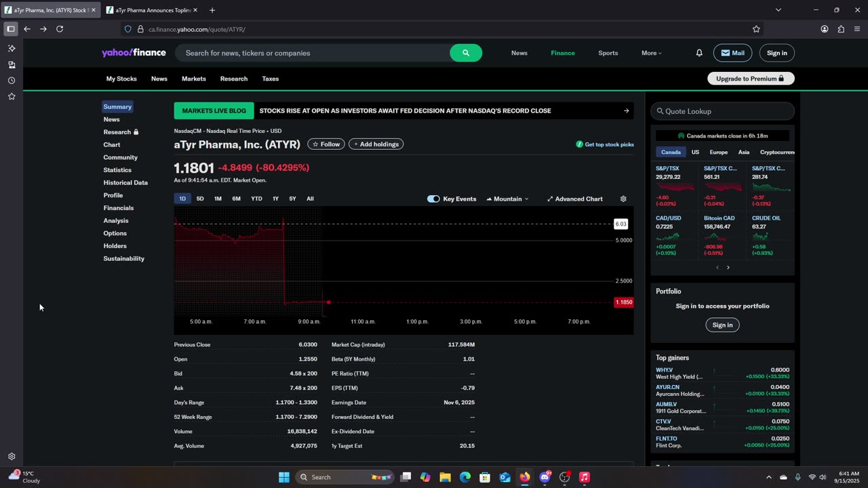The height and width of the screenshot is (488, 868).
Task: Open a new browser tab
Action: tap(212, 10)
